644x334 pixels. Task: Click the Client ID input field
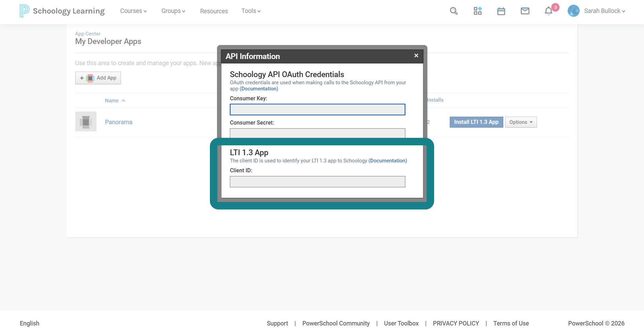(x=318, y=181)
